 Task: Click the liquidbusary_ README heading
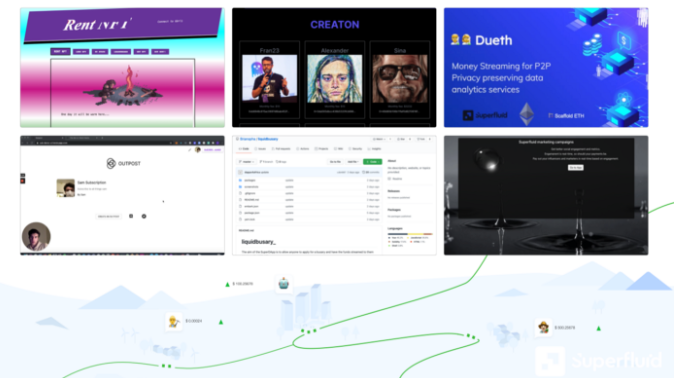click(x=258, y=242)
